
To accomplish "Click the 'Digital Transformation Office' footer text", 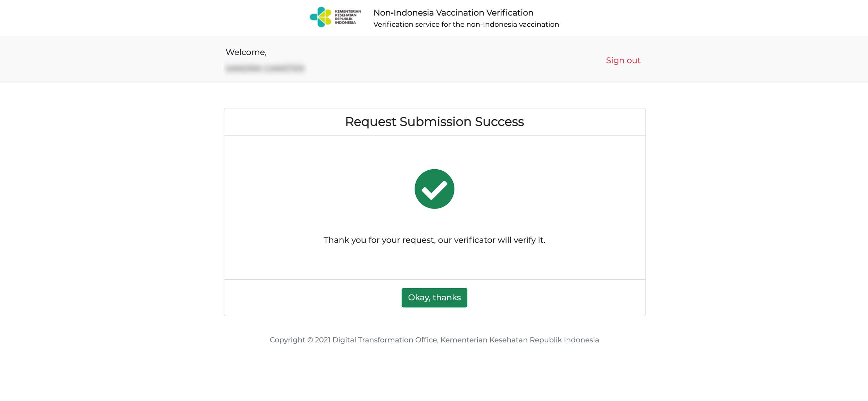I will coord(384,340).
